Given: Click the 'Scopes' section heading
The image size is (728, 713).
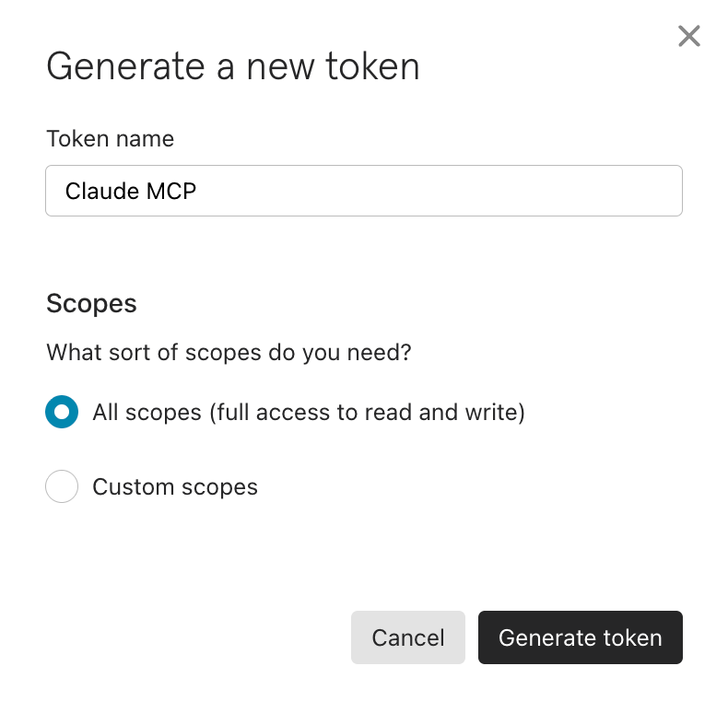Looking at the screenshot, I should [91, 303].
